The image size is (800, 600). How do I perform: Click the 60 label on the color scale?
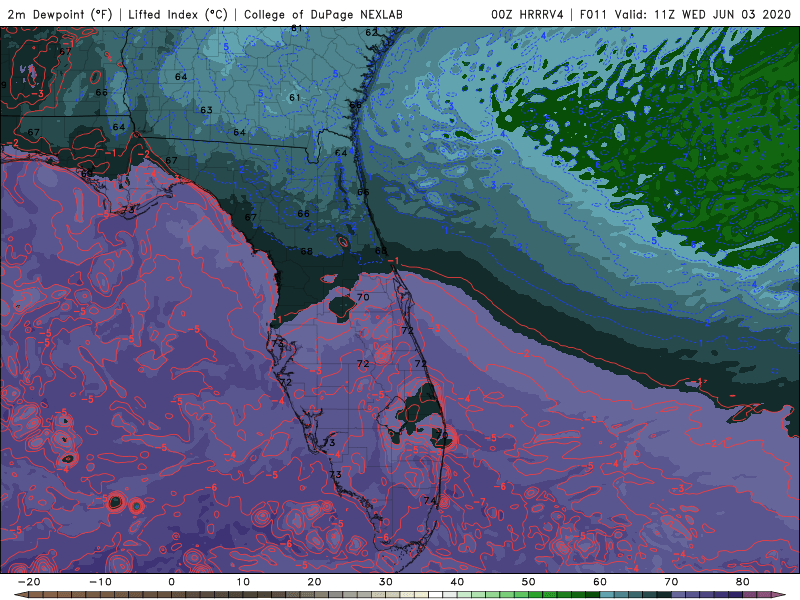600,582
